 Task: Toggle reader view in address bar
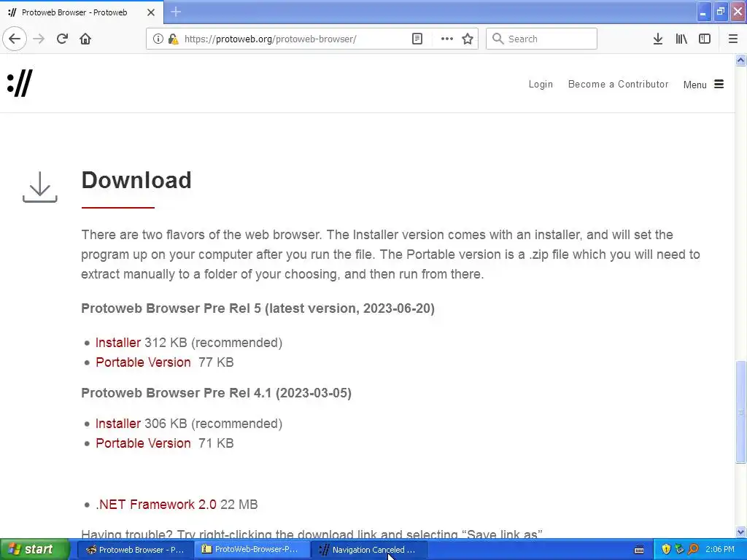click(x=417, y=39)
